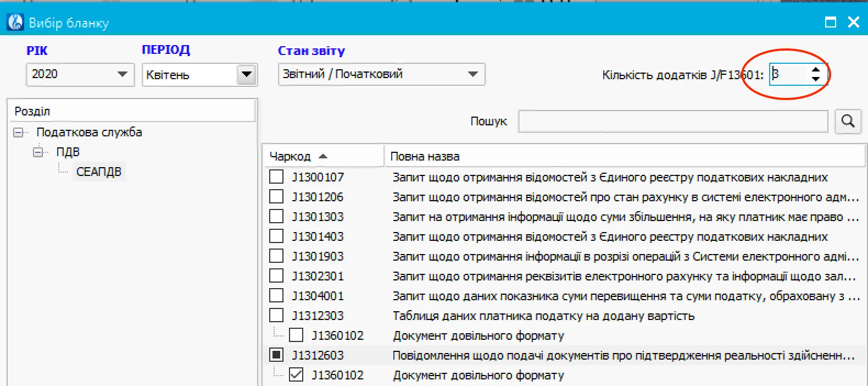The height and width of the screenshot is (386, 868).
Task: Focus the attachments count field
Action: click(x=789, y=74)
